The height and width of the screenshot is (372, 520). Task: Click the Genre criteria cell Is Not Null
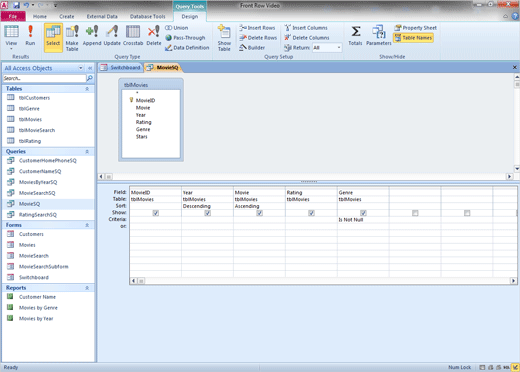[363, 220]
